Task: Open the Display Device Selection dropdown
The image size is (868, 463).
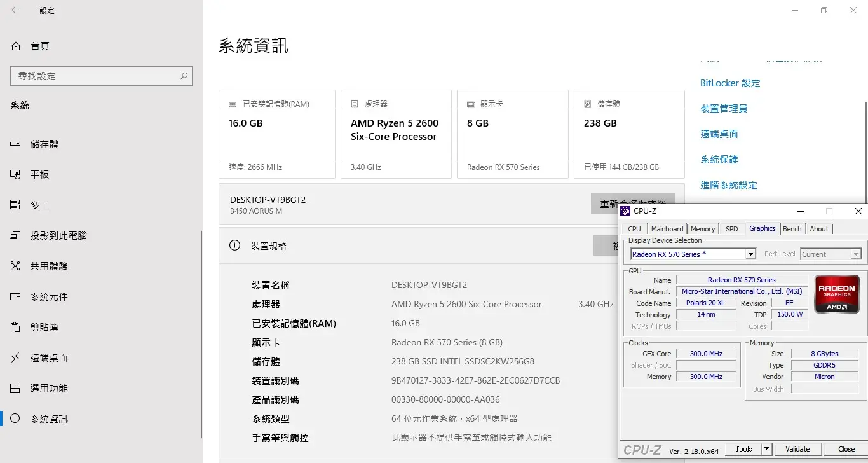Action: pos(750,254)
